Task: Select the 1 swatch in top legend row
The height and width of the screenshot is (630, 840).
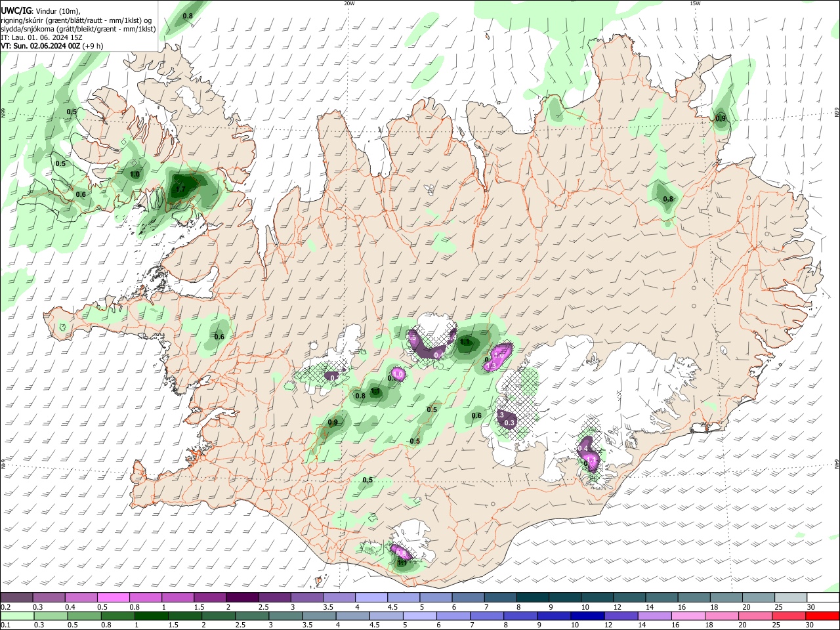Action: 178,597
